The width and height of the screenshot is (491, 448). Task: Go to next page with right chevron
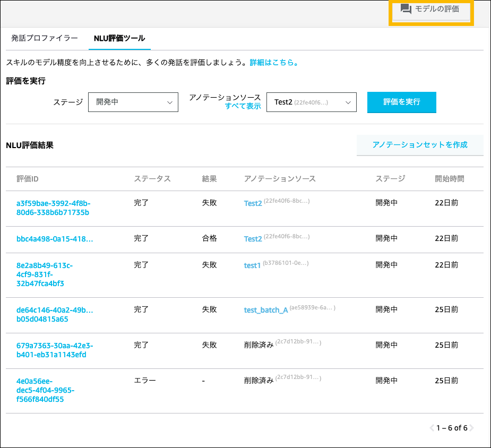[x=472, y=427]
